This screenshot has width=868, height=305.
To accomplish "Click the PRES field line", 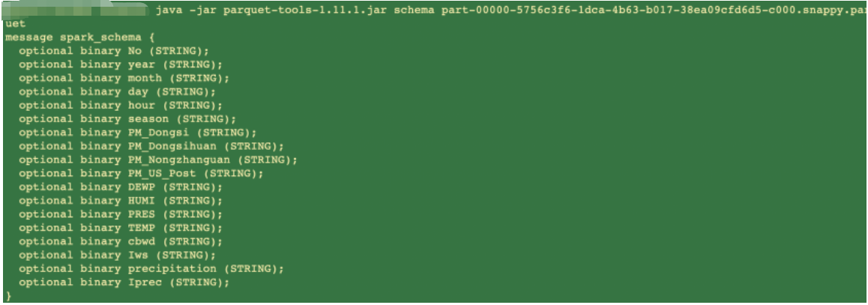I will tap(121, 214).
